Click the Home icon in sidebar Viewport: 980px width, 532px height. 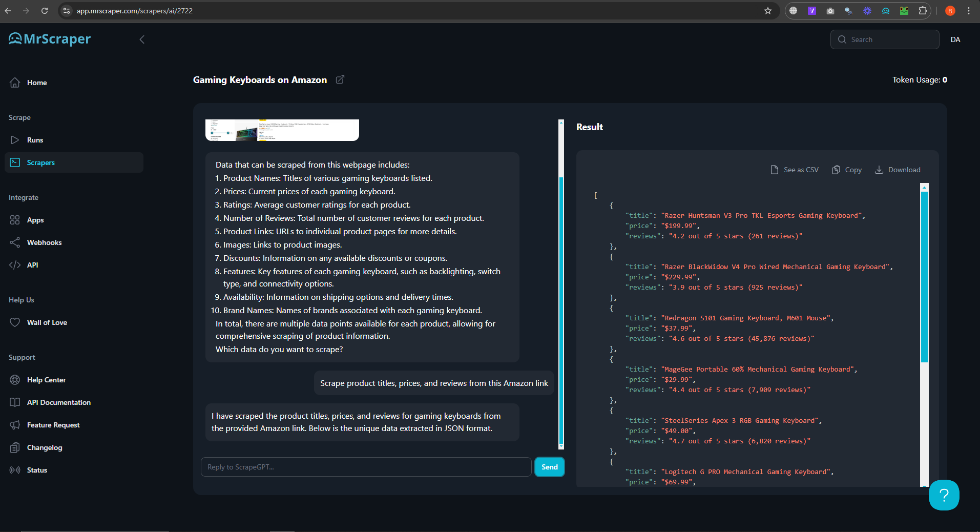(15, 83)
